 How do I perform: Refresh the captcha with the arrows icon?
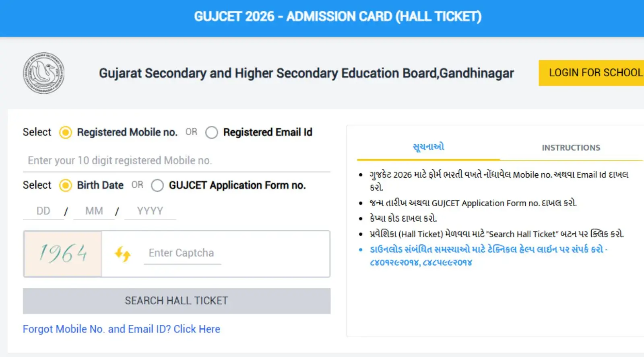(122, 254)
